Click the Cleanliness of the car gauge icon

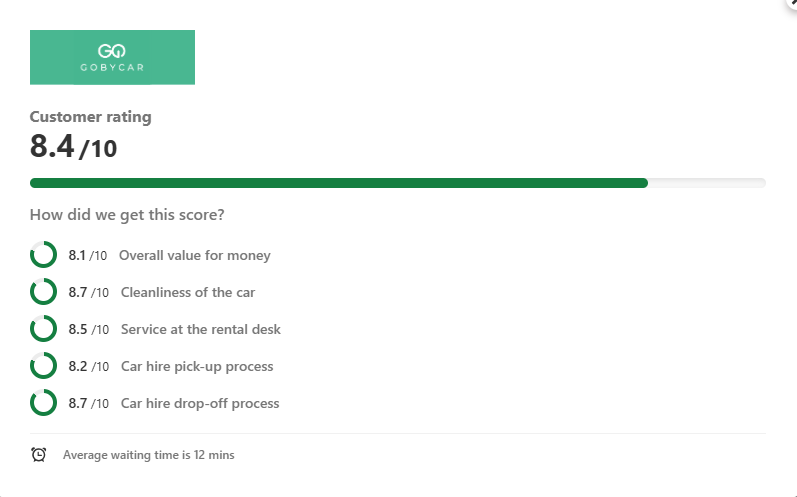pos(43,292)
